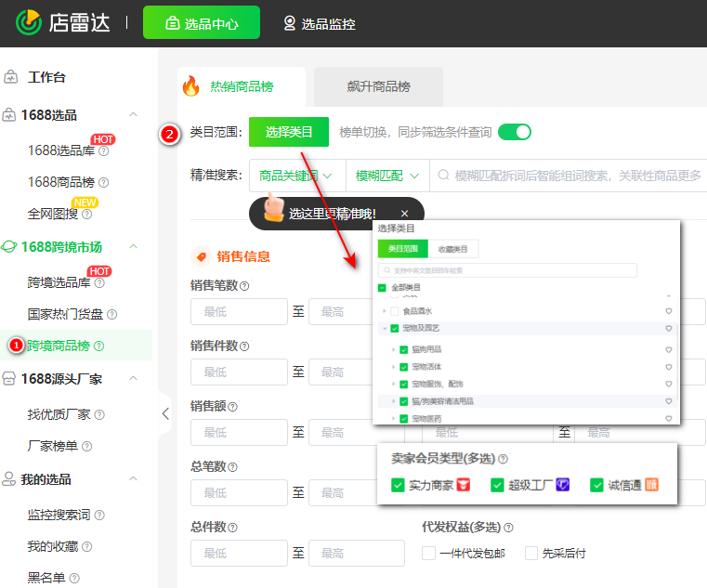This screenshot has width=707, height=588.
Task: Click help icon beside 找优质厂家
Action: pyautogui.click(x=99, y=414)
